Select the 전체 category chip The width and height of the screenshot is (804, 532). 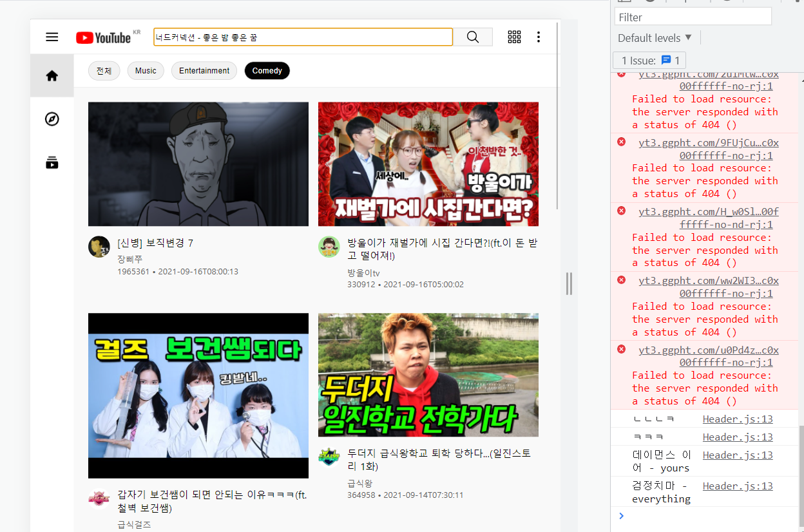pyautogui.click(x=104, y=71)
